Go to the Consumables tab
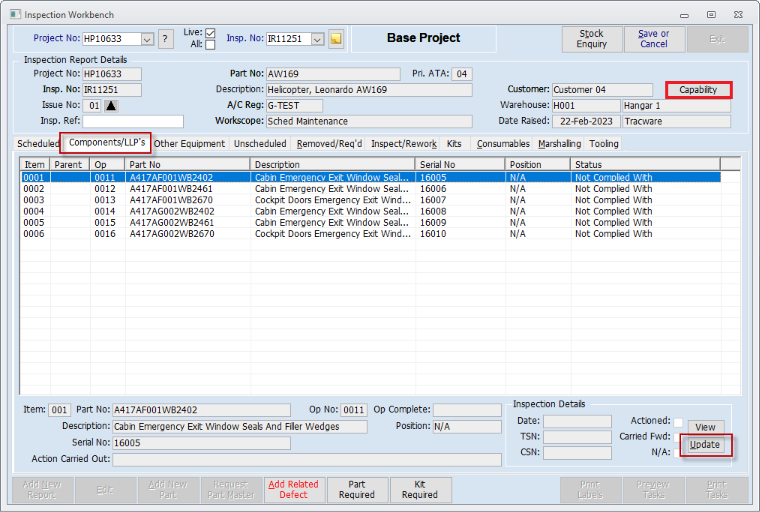Image resolution: width=760 pixels, height=512 pixels. tap(503, 144)
